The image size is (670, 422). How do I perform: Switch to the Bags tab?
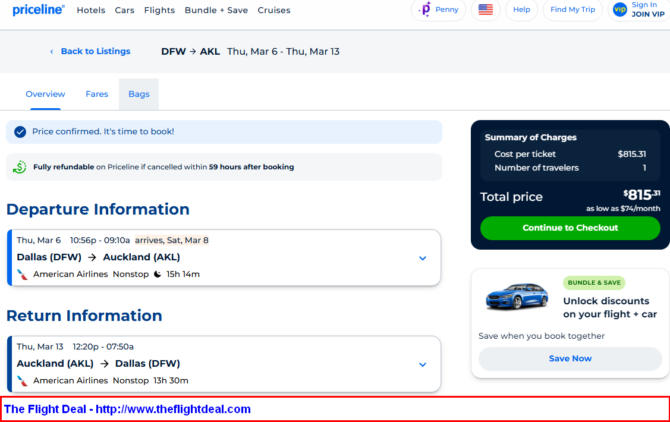coord(139,94)
